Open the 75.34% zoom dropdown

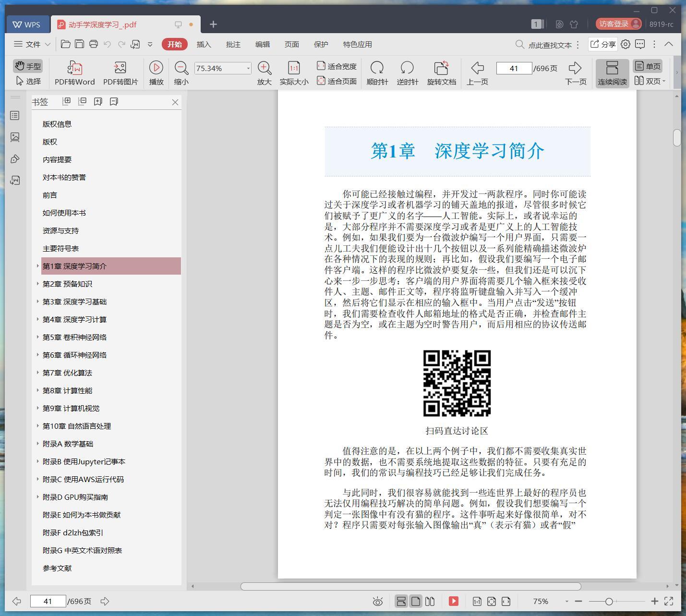(248, 68)
